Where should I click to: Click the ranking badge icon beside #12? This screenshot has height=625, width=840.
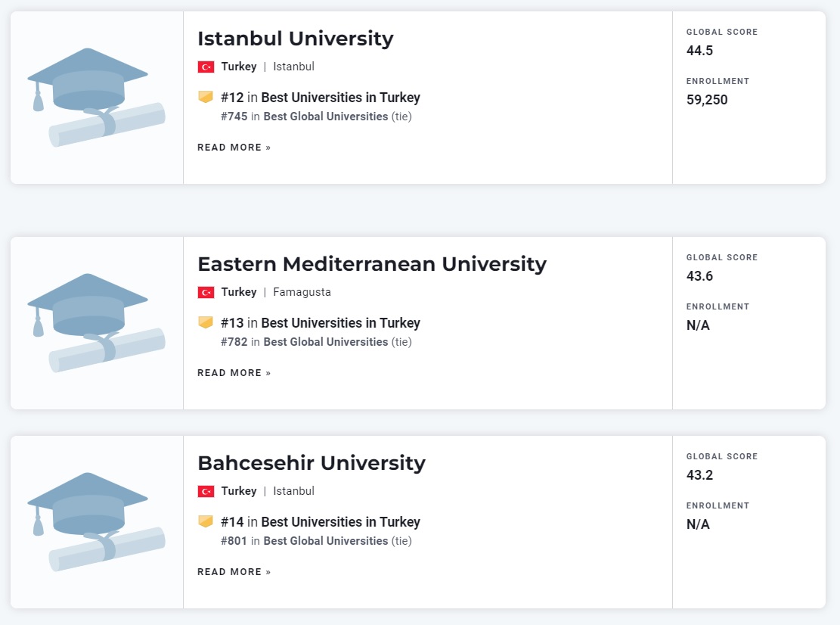click(206, 97)
